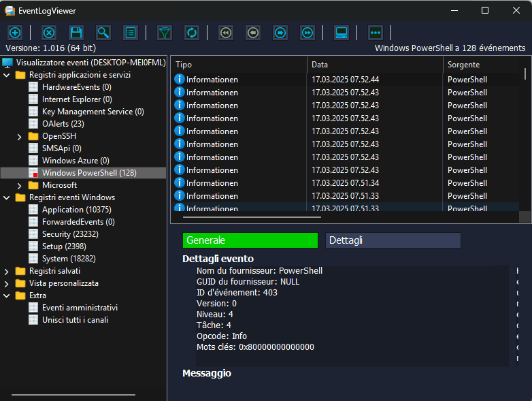The height and width of the screenshot is (401, 532).
Task: Collapse the Registri eventi Windows node
Action: 7,197
